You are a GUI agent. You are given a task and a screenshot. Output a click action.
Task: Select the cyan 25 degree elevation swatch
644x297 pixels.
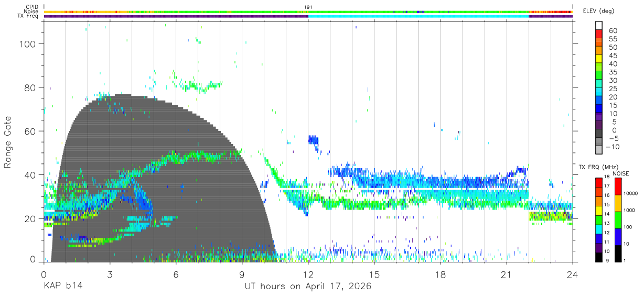[x=599, y=91]
